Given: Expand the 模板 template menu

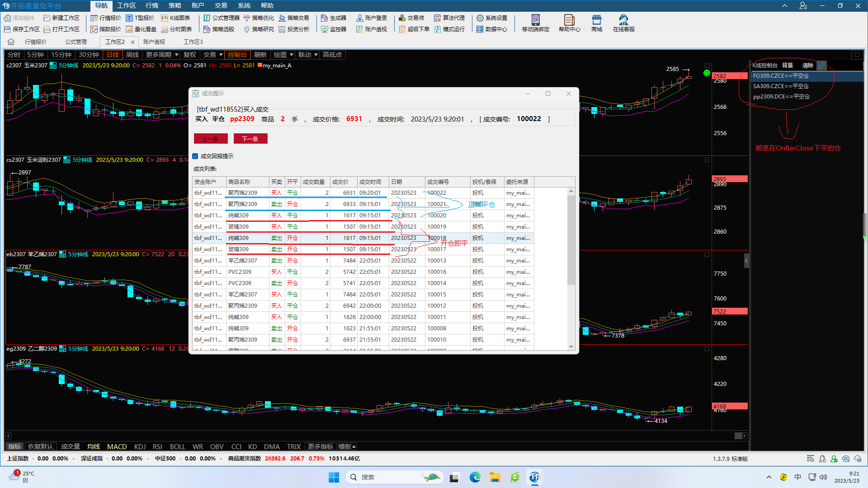Looking at the screenshot, I should pyautogui.click(x=347, y=446).
